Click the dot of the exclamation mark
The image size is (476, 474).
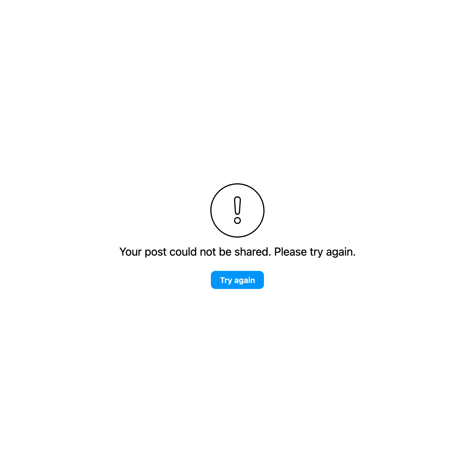[237, 220]
